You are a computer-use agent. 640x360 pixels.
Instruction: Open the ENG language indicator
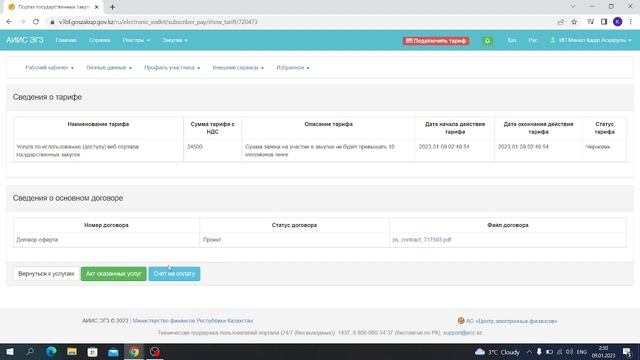(x=582, y=352)
